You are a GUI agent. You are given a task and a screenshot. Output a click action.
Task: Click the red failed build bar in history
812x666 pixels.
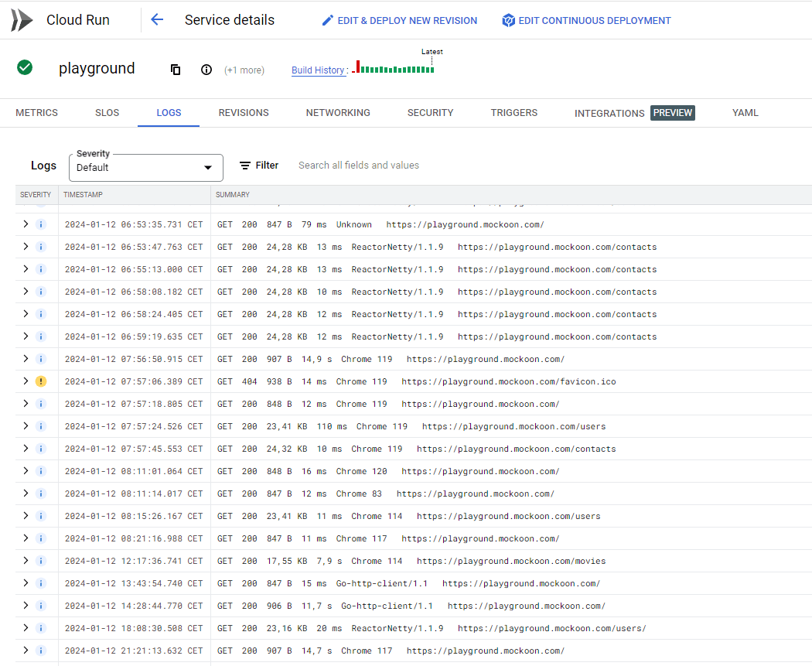(358, 67)
